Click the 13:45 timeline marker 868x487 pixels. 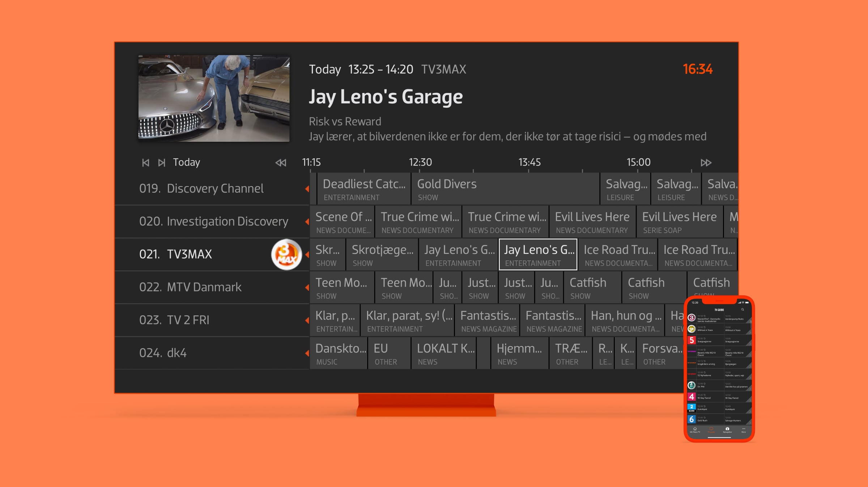click(529, 162)
